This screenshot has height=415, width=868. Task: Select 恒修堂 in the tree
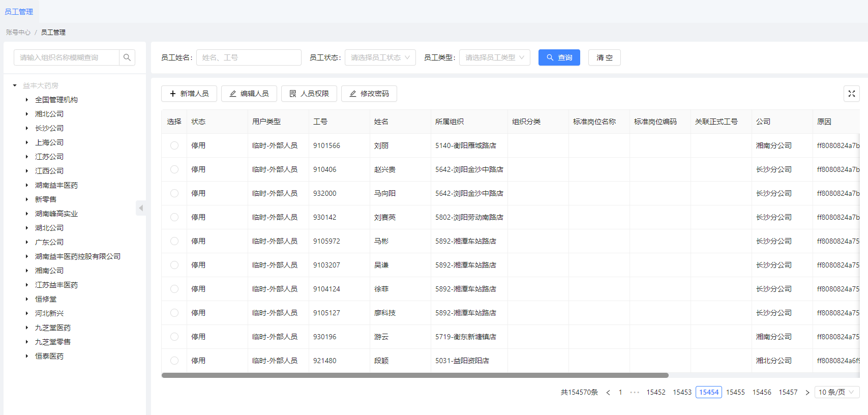point(46,299)
